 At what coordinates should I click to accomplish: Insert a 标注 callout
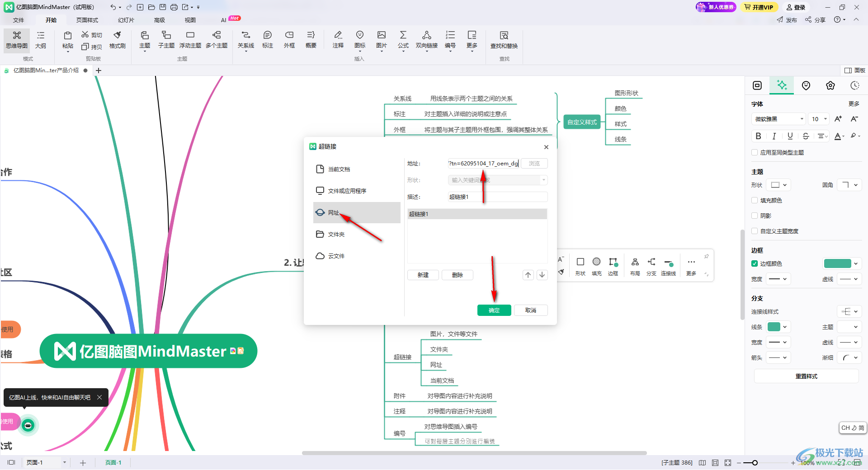(x=268, y=40)
